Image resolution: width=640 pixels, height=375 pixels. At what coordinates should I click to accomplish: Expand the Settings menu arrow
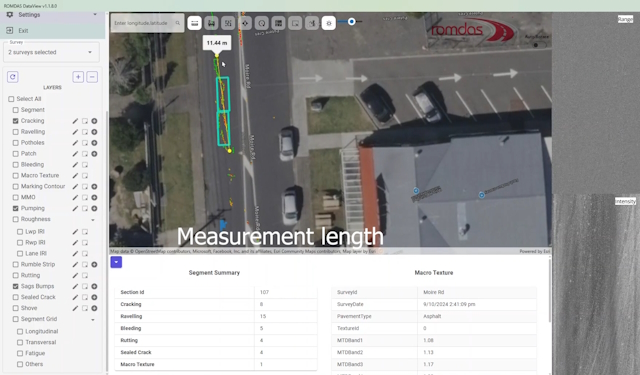tap(95, 15)
